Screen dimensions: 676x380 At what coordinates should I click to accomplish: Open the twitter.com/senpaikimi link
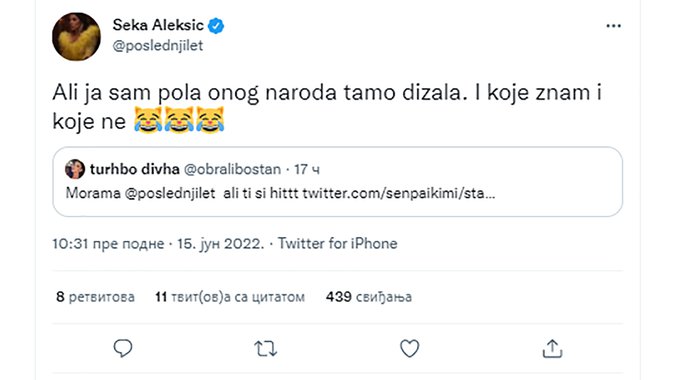[399, 193]
